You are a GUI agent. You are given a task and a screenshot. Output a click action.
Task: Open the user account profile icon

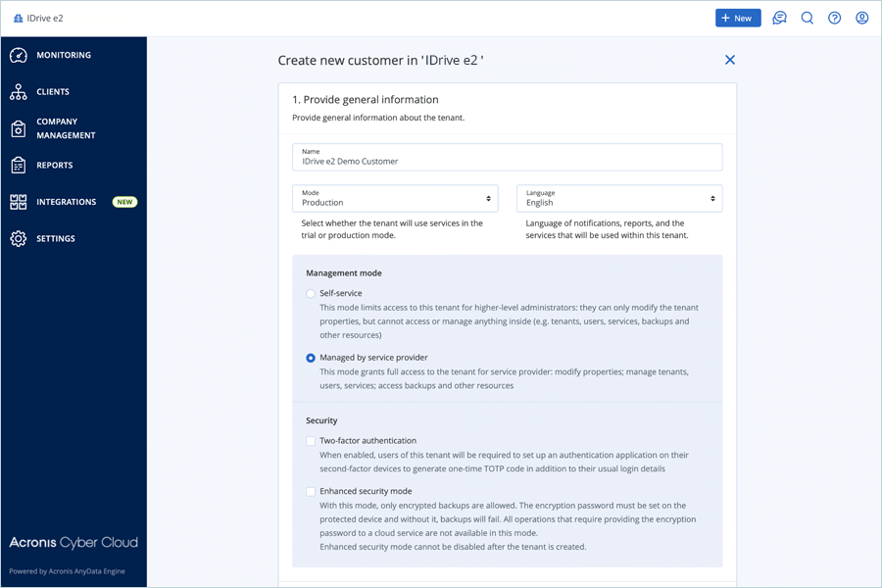point(861,18)
